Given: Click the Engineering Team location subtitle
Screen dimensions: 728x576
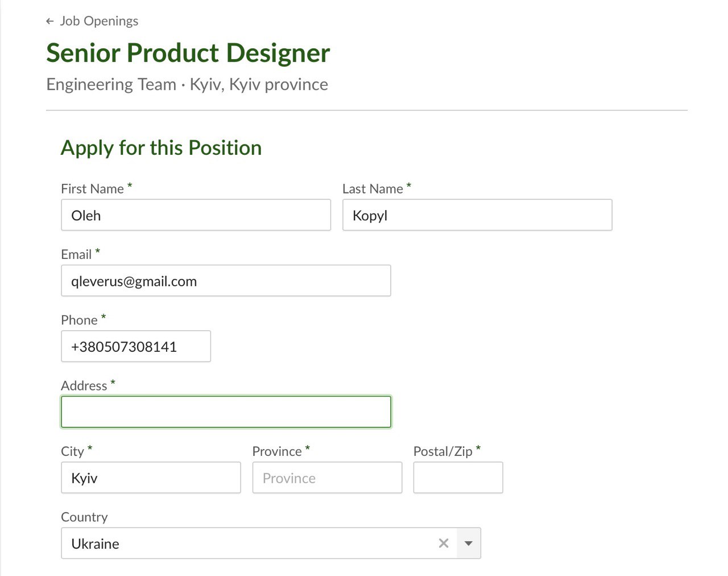Looking at the screenshot, I should pos(187,84).
